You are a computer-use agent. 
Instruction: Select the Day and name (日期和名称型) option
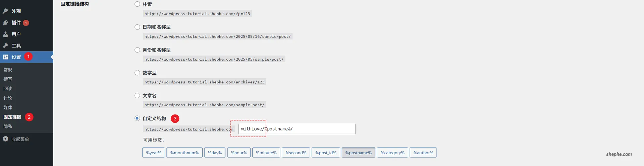[x=137, y=27]
